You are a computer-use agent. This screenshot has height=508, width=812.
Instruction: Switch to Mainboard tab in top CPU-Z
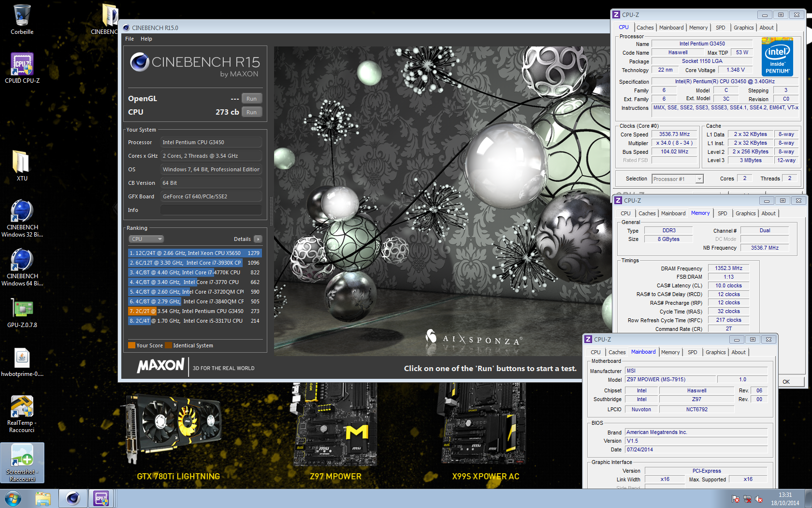[x=671, y=28]
